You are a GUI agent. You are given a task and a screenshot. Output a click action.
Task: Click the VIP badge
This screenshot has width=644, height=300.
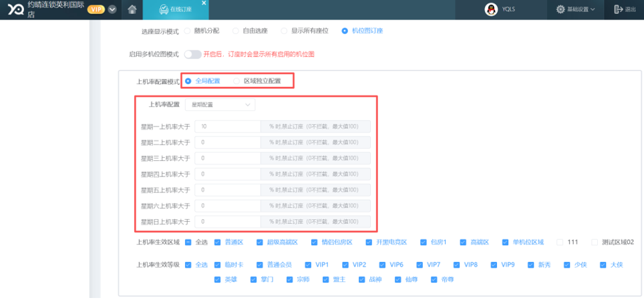(96, 9)
